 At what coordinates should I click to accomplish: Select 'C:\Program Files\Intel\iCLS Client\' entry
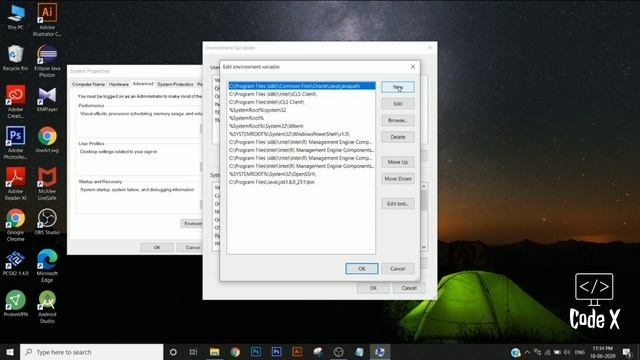(301, 102)
